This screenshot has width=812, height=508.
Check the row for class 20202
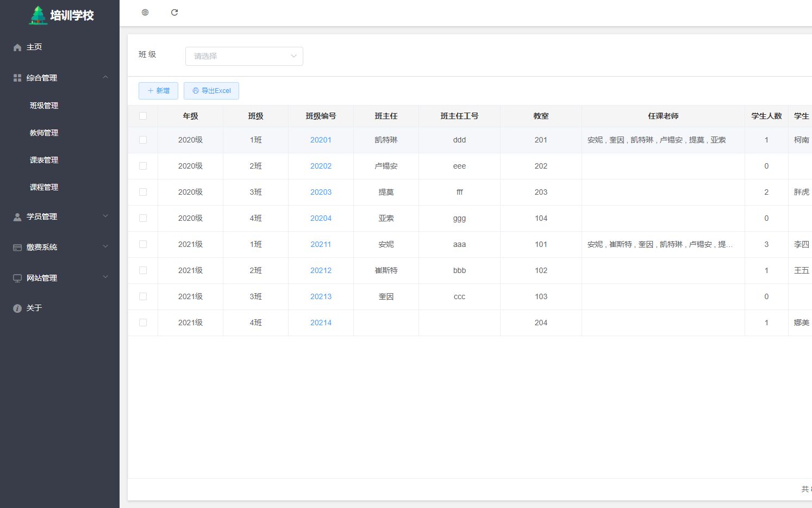pos(143,166)
